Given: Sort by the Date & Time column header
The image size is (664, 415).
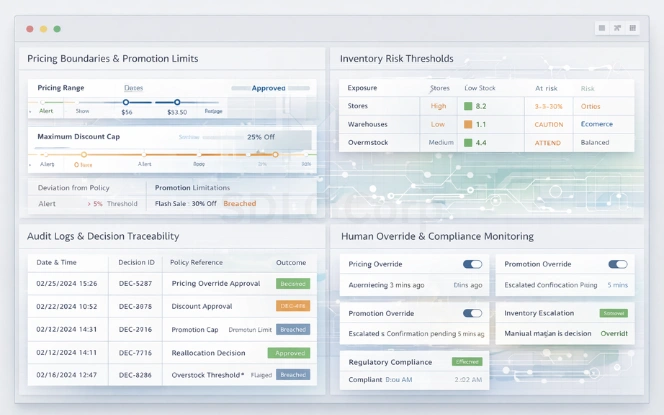Looking at the screenshot, I should pyautogui.click(x=56, y=263).
